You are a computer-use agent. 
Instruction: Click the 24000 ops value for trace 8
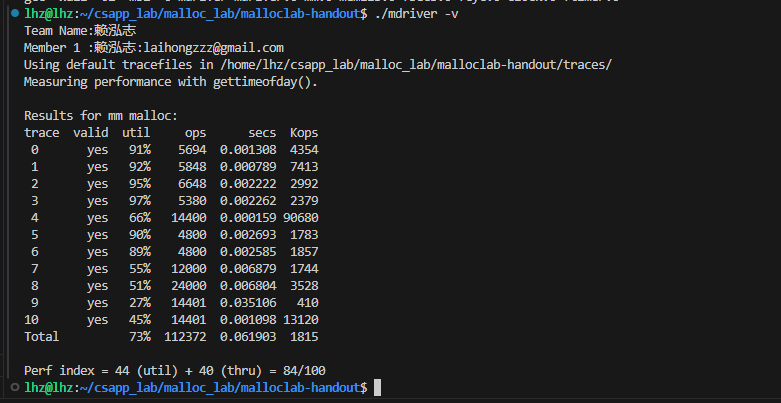coord(189,285)
